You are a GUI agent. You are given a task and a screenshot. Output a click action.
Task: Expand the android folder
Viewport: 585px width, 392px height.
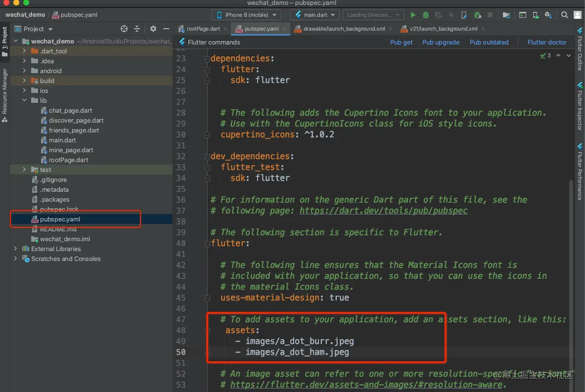coord(24,71)
